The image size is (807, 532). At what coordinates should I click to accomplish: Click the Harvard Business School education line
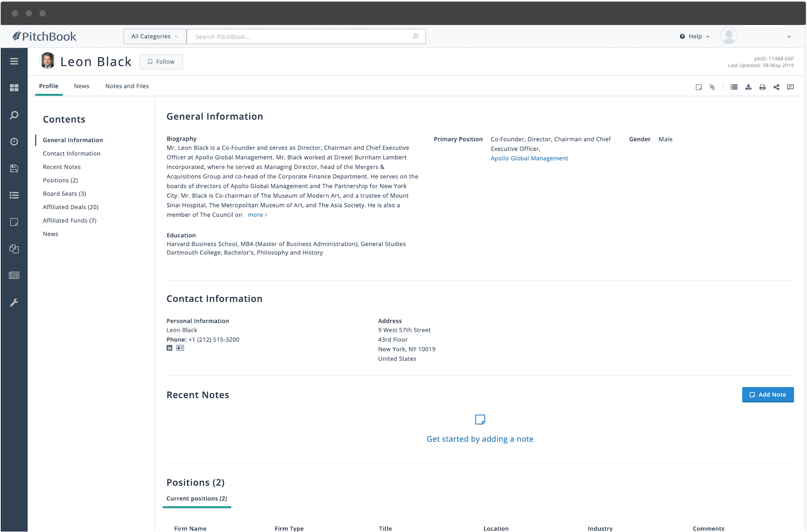click(x=286, y=244)
